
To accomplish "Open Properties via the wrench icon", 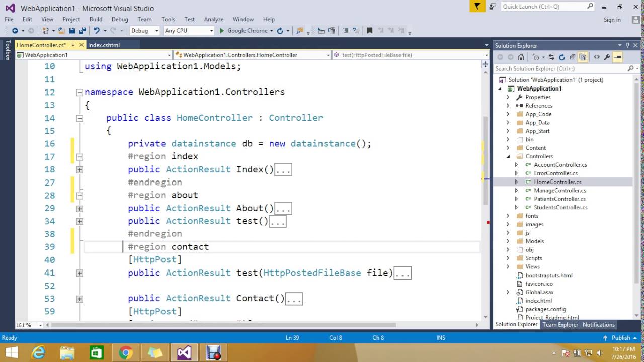I will 607,57.
